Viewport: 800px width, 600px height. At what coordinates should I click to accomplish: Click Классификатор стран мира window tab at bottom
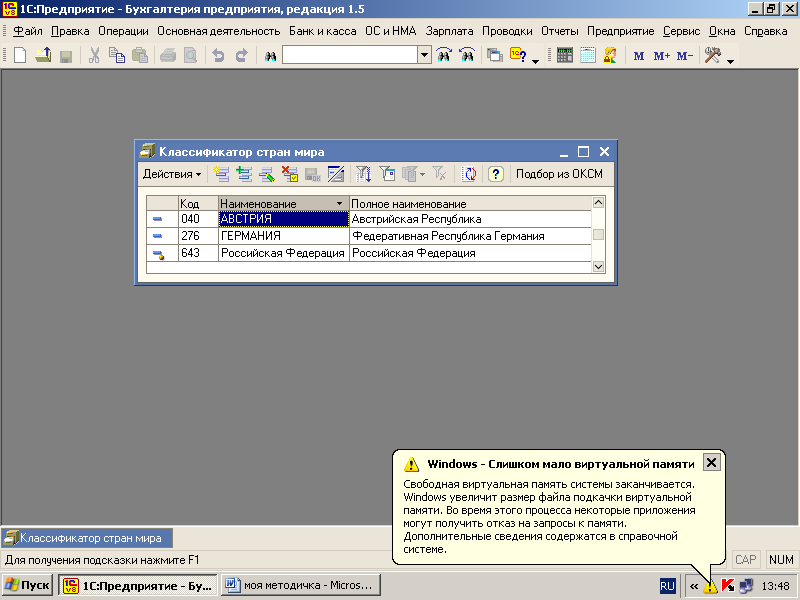pos(87,538)
